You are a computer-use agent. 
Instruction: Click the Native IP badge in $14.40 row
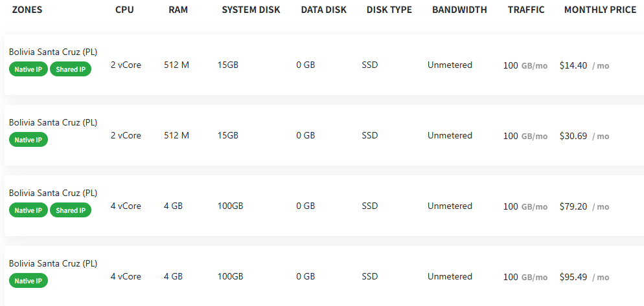pos(29,69)
